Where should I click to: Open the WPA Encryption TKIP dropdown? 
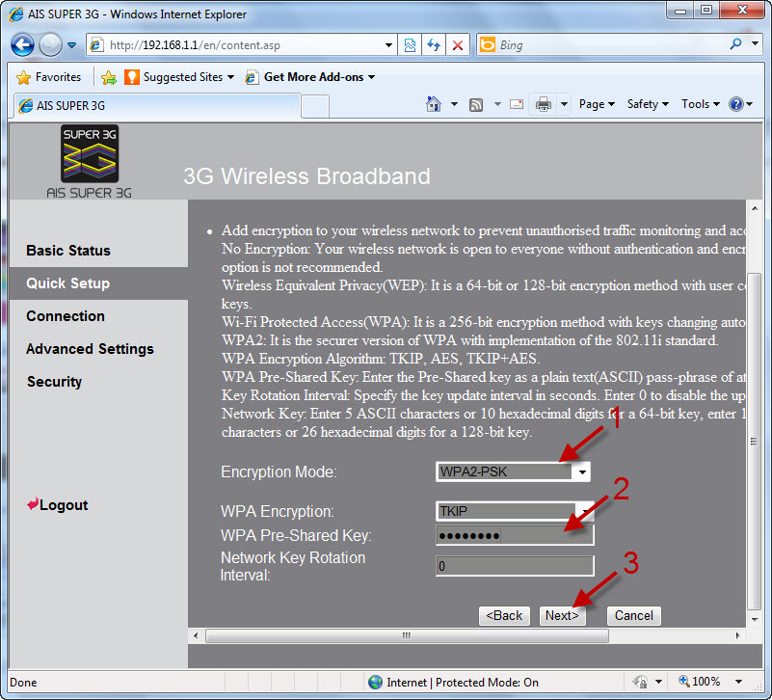click(515, 511)
